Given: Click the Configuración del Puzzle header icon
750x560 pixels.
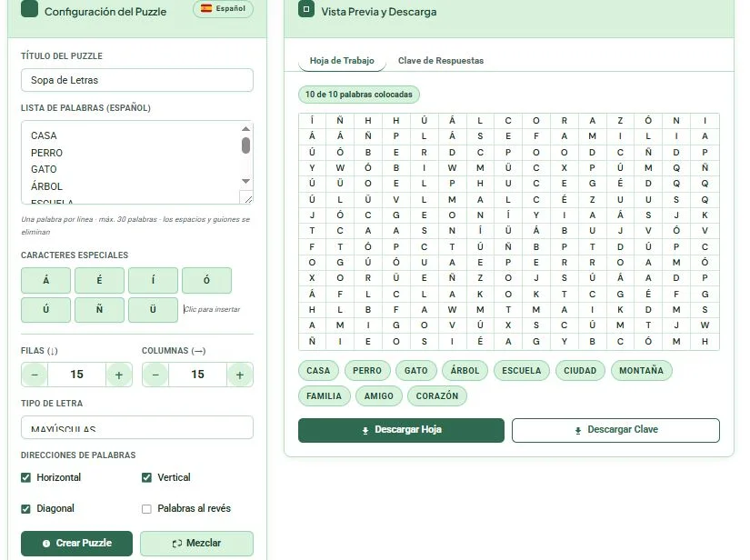Looking at the screenshot, I should (x=29, y=8).
